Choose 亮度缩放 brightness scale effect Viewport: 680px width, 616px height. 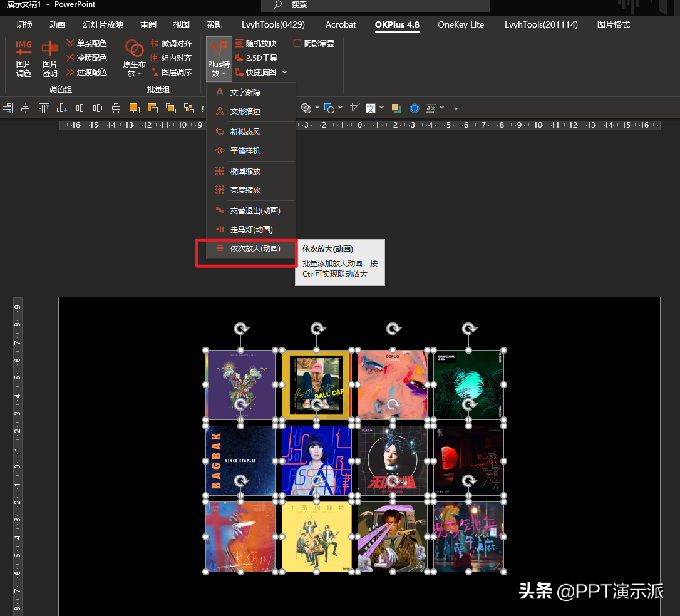(251, 190)
